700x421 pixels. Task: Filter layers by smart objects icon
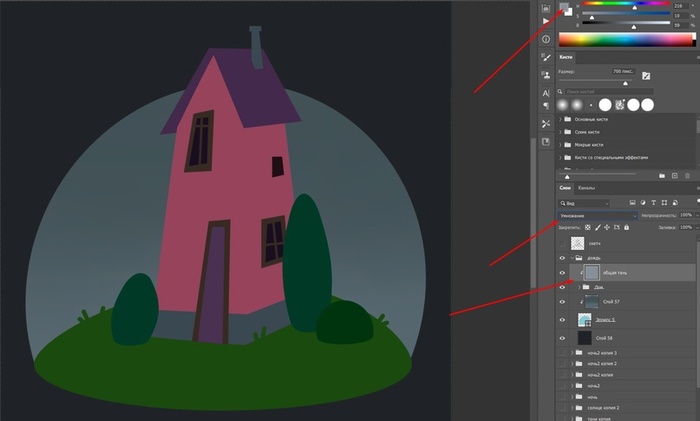pyautogui.click(x=675, y=203)
